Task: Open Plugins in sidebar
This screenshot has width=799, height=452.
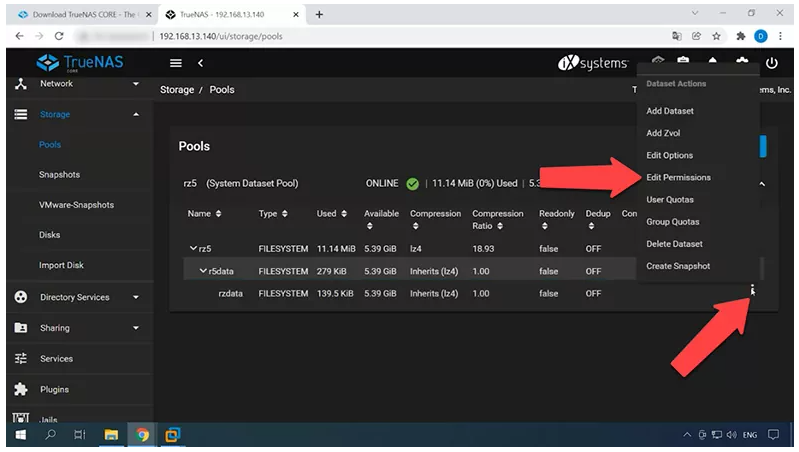Action: 55,389
